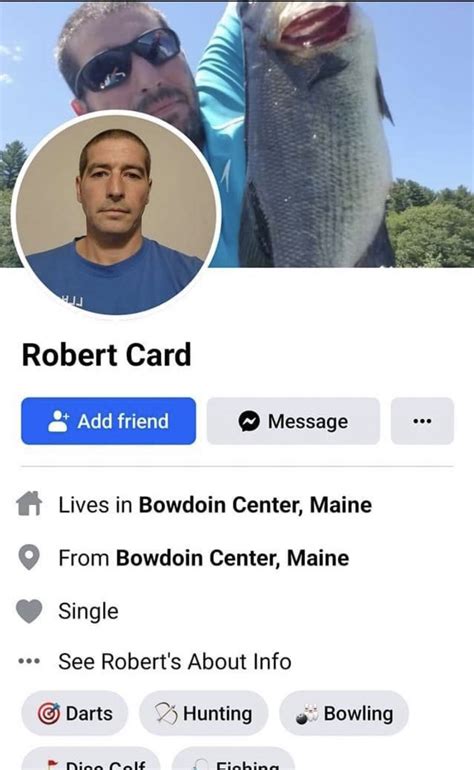Click the person-plus icon in Add friend
The image size is (474, 770).
coord(58,421)
